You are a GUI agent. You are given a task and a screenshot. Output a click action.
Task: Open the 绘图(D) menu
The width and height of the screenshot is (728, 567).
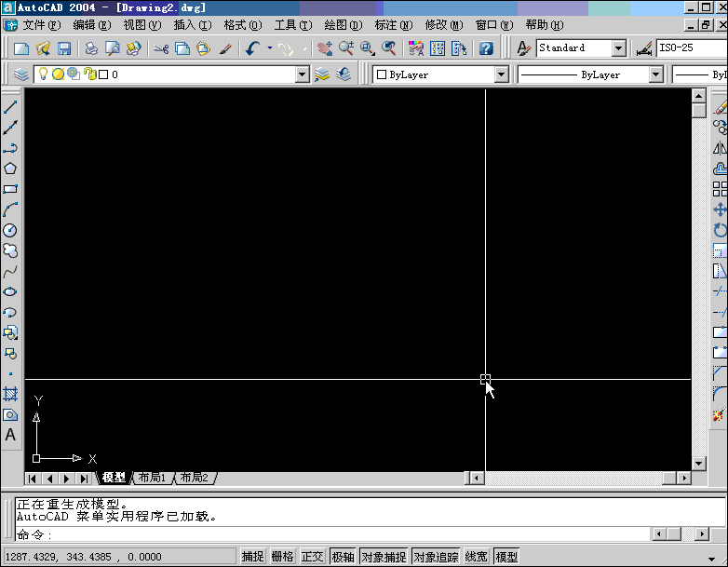pos(344,25)
